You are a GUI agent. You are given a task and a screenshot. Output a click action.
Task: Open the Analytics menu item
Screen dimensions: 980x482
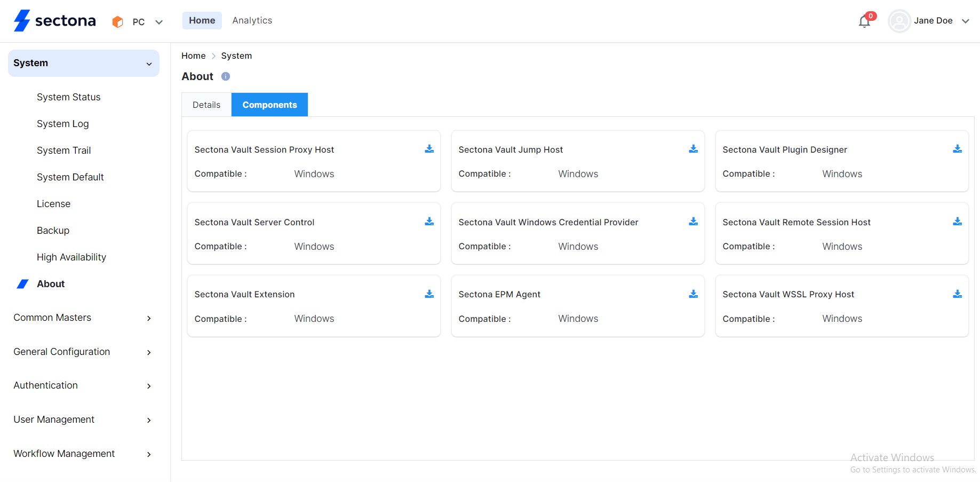[x=252, y=20]
